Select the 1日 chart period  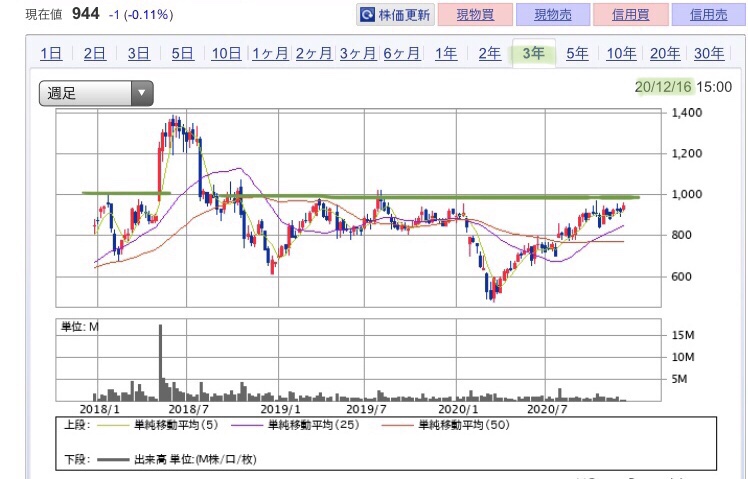click(51, 53)
